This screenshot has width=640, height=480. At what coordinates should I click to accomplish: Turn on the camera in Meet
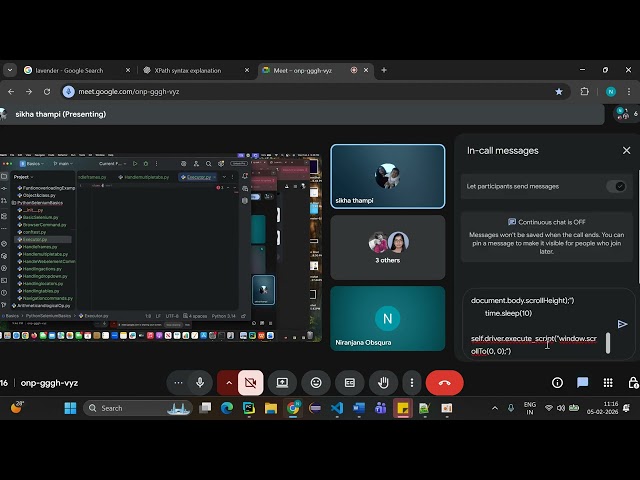pos(250,382)
